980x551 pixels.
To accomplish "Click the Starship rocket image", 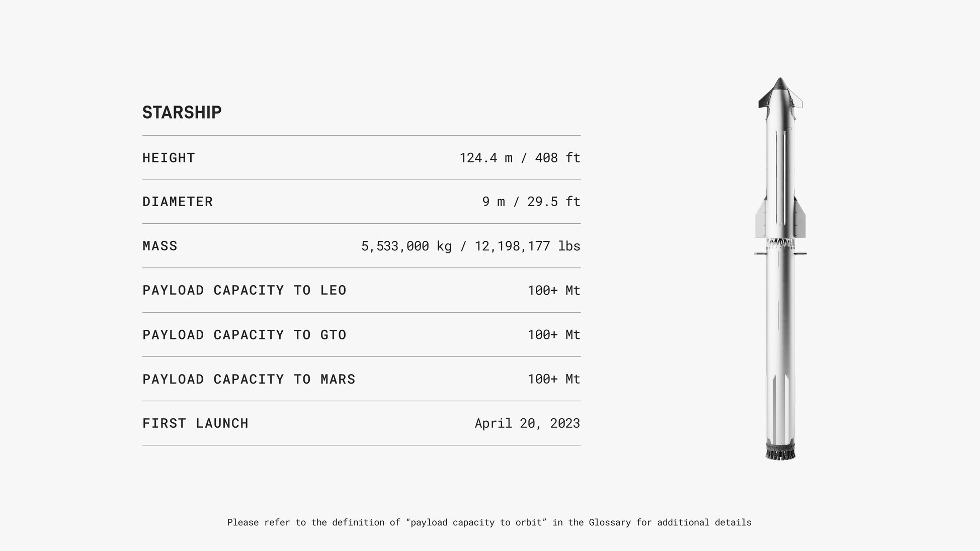I will click(x=780, y=269).
